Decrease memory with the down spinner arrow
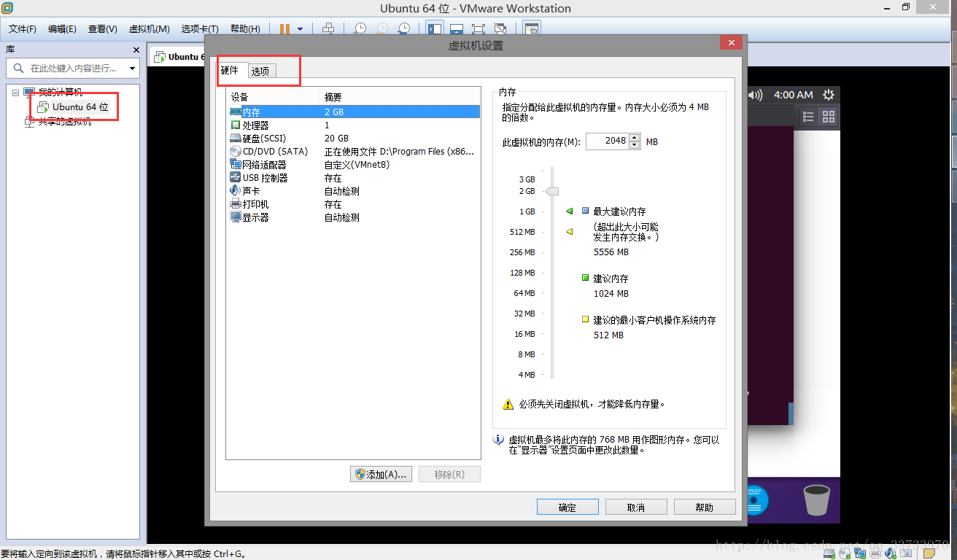The height and width of the screenshot is (560, 957). [x=635, y=145]
